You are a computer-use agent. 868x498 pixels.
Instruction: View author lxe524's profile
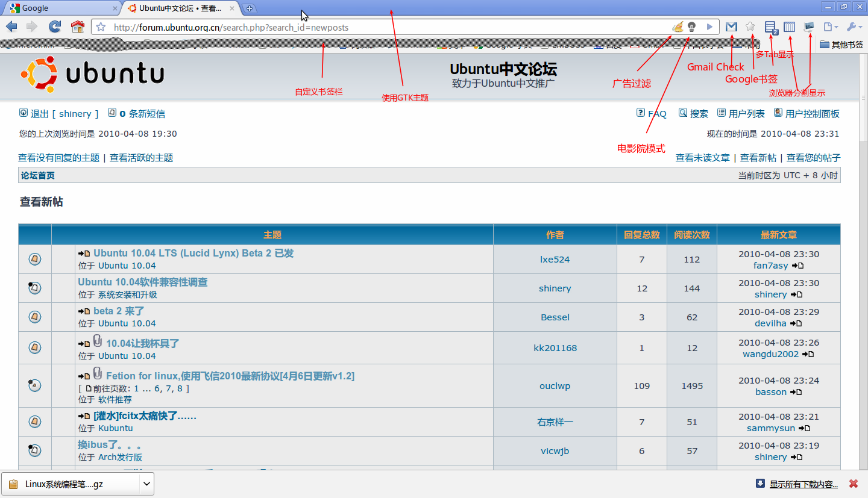[x=555, y=260]
